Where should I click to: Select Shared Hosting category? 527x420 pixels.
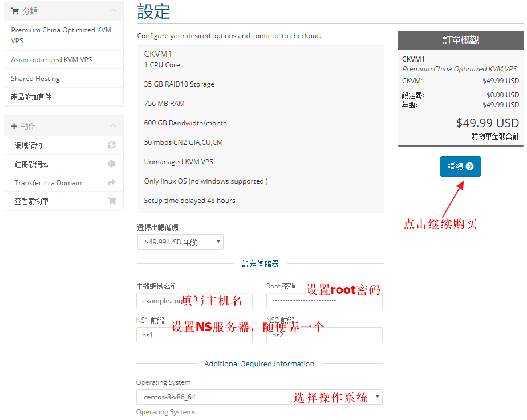pyautogui.click(x=63, y=79)
